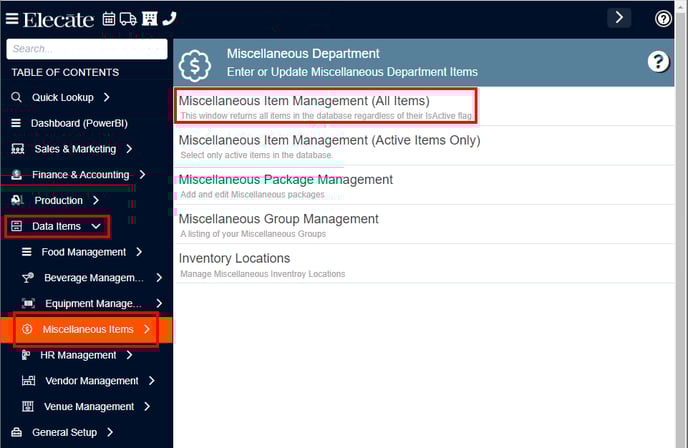This screenshot has width=688, height=448.
Task: Expand Miscellaneous Items chevron
Action: [x=147, y=329]
